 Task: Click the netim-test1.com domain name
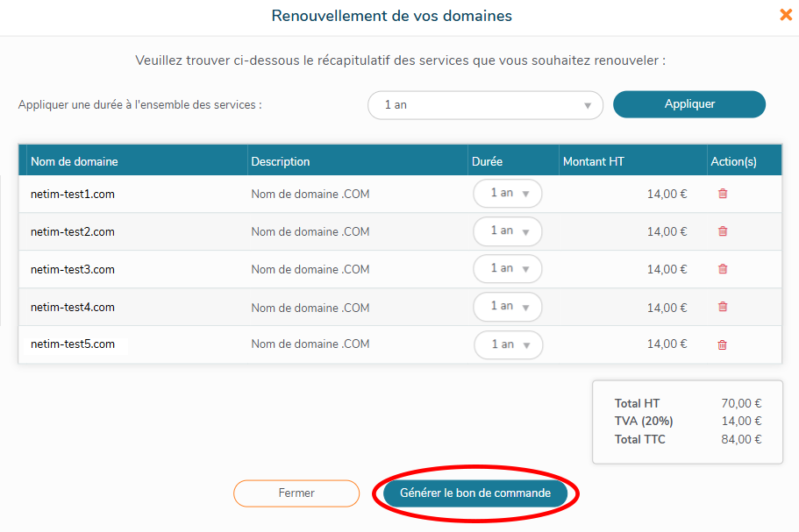click(73, 195)
